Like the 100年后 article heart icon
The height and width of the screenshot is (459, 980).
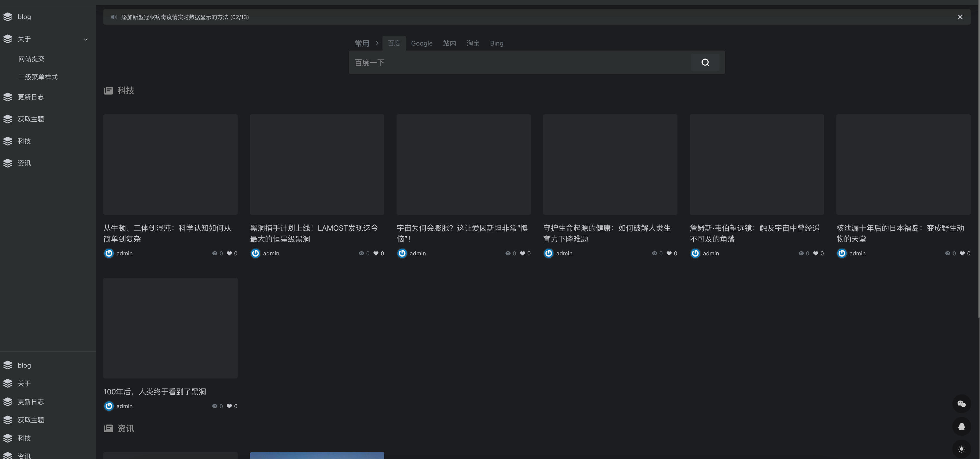click(x=229, y=406)
